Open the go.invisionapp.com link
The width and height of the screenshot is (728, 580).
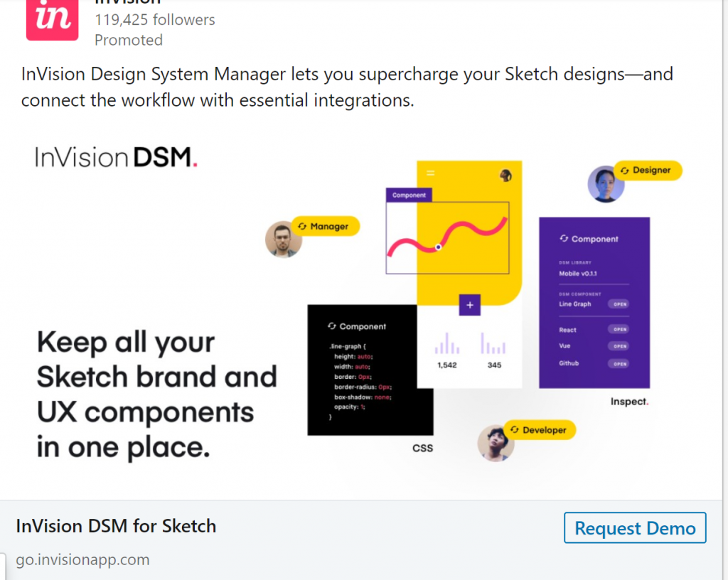[82, 559]
